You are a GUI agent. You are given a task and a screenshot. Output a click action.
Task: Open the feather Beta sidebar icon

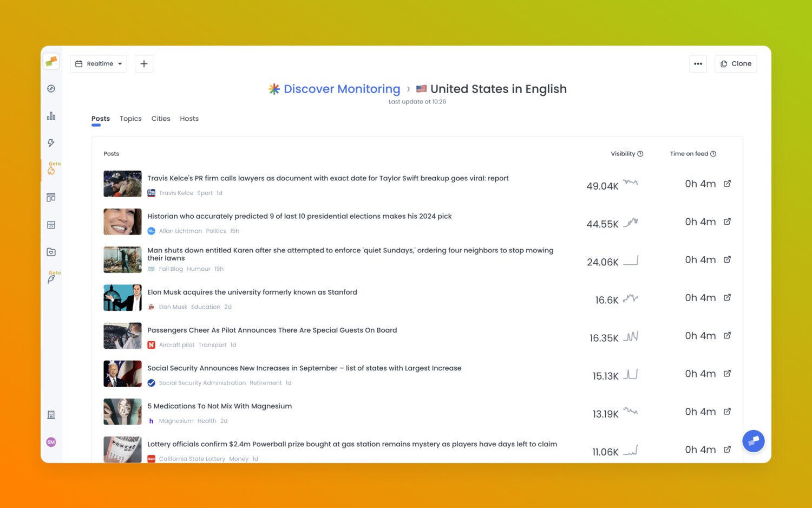(51, 279)
